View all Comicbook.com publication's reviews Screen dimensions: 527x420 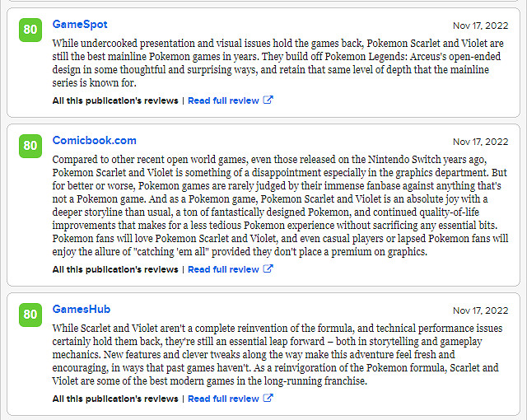tap(115, 269)
